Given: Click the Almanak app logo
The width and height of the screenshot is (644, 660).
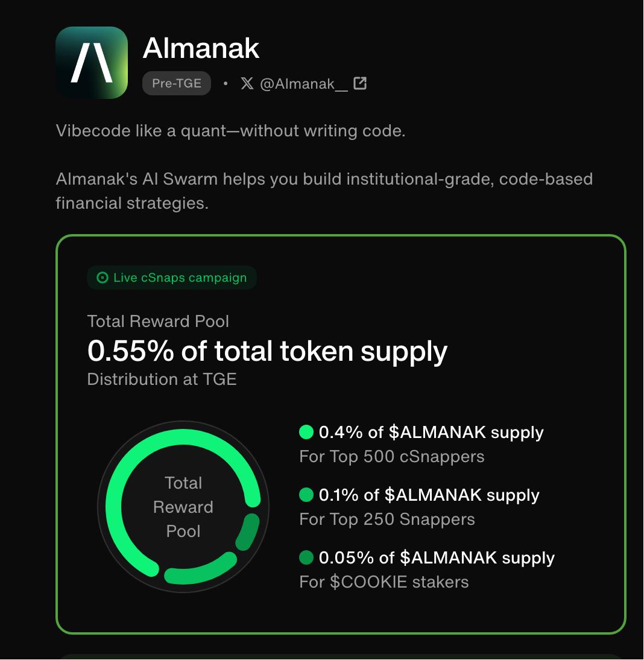Looking at the screenshot, I should 92,63.
